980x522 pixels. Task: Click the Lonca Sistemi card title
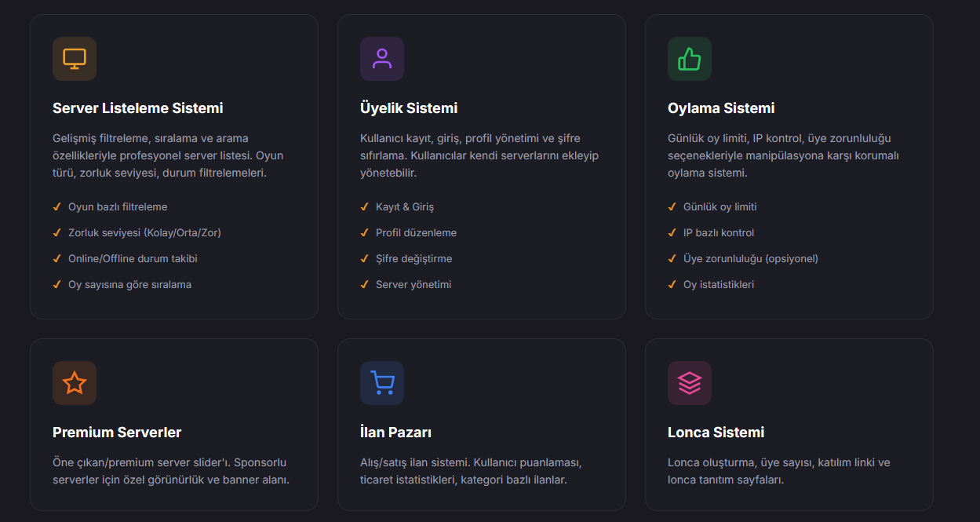[x=716, y=433]
